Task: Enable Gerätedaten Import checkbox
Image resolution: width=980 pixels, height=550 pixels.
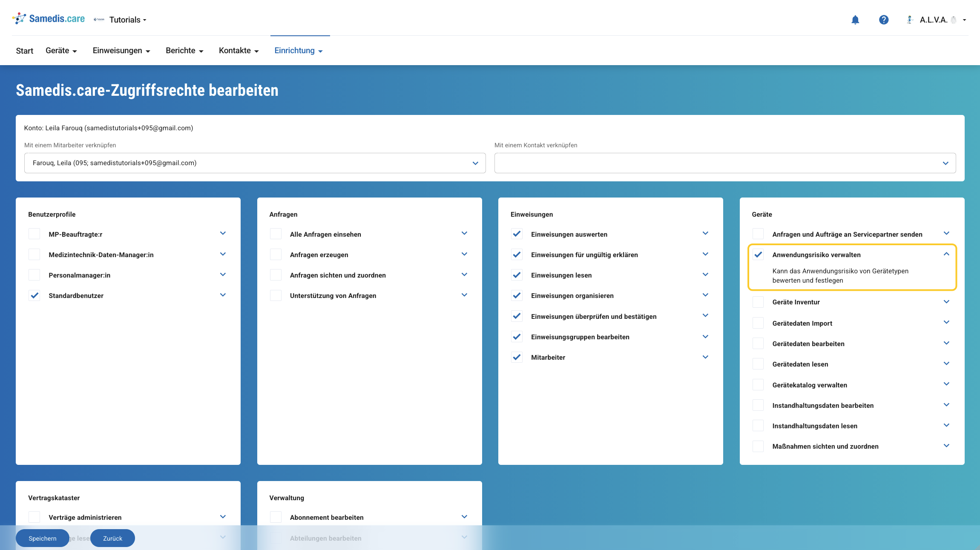Action: (759, 323)
